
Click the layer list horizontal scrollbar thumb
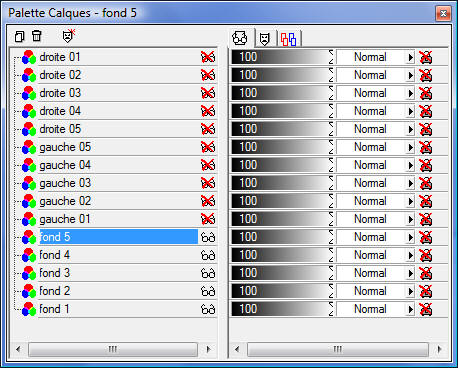(113, 349)
